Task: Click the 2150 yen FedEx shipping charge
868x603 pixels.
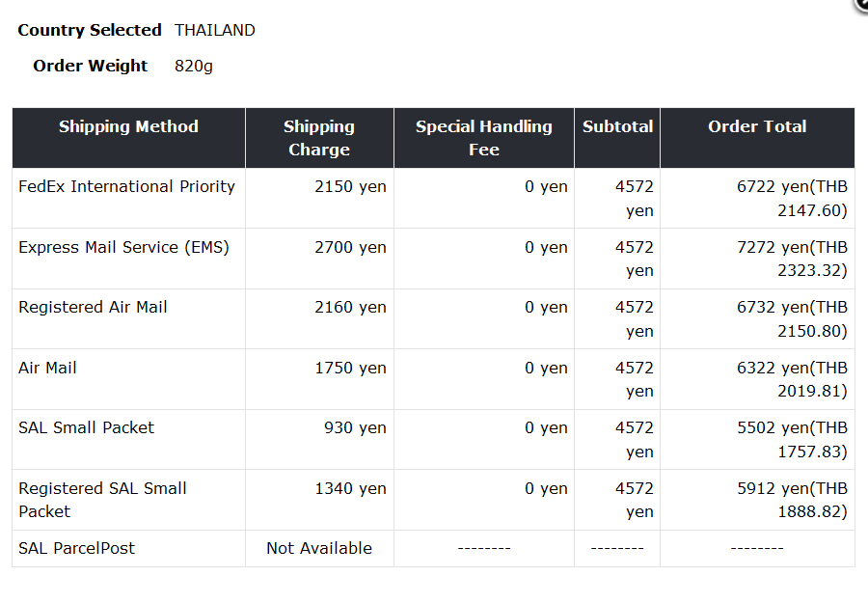Action: click(350, 187)
